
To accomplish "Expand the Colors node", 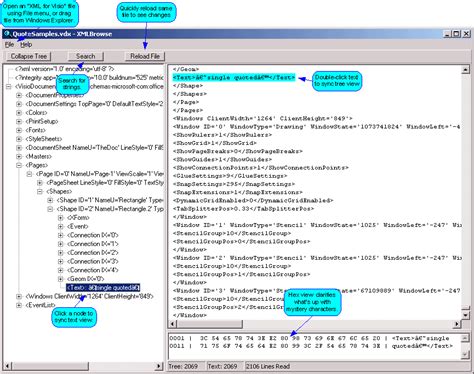I will [19, 113].
